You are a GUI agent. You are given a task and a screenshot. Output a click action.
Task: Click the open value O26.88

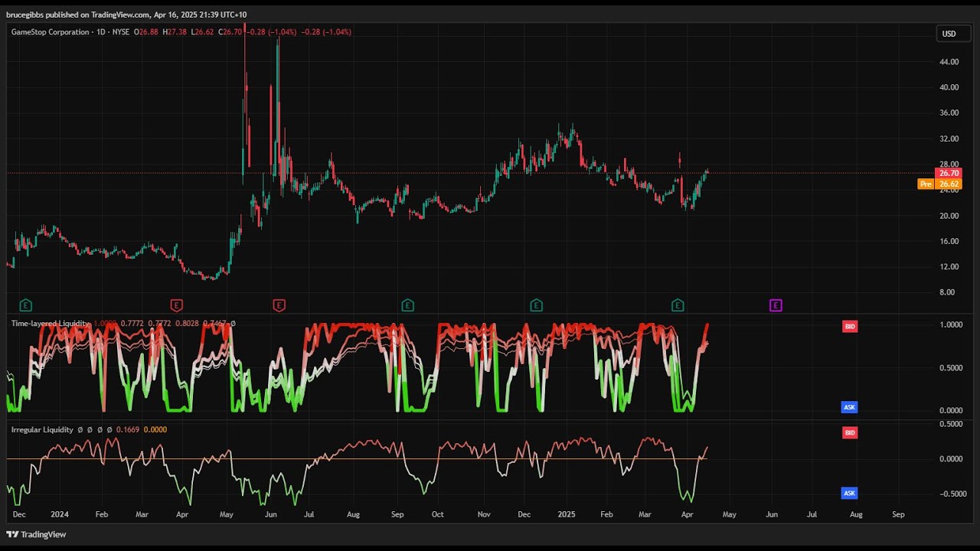[145, 32]
